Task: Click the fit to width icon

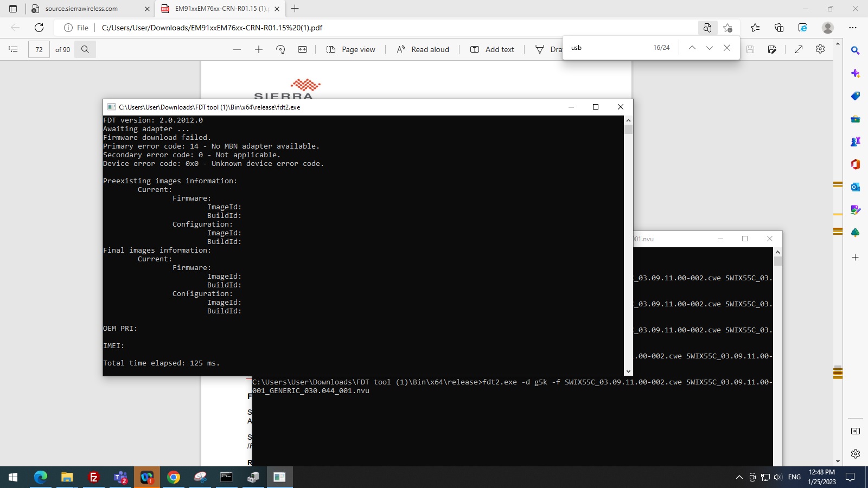Action: tap(303, 49)
